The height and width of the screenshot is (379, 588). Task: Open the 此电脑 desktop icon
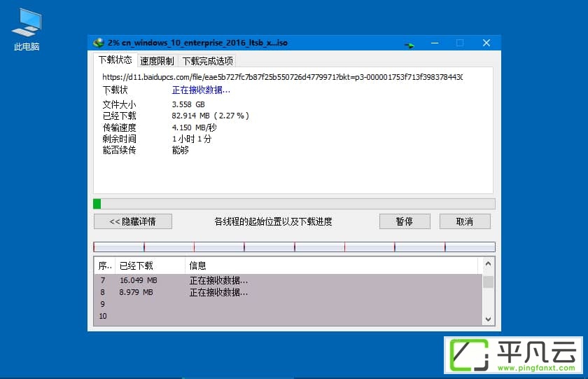coord(27,30)
